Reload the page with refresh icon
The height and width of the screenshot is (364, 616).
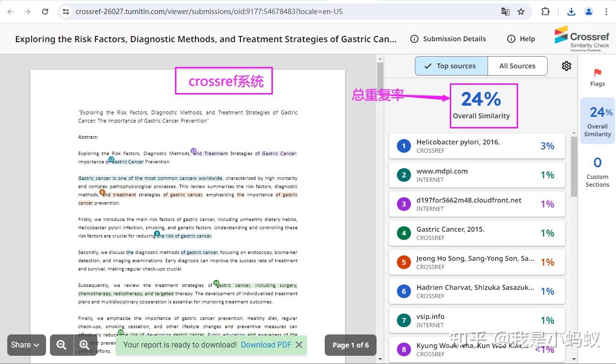[x=45, y=11]
